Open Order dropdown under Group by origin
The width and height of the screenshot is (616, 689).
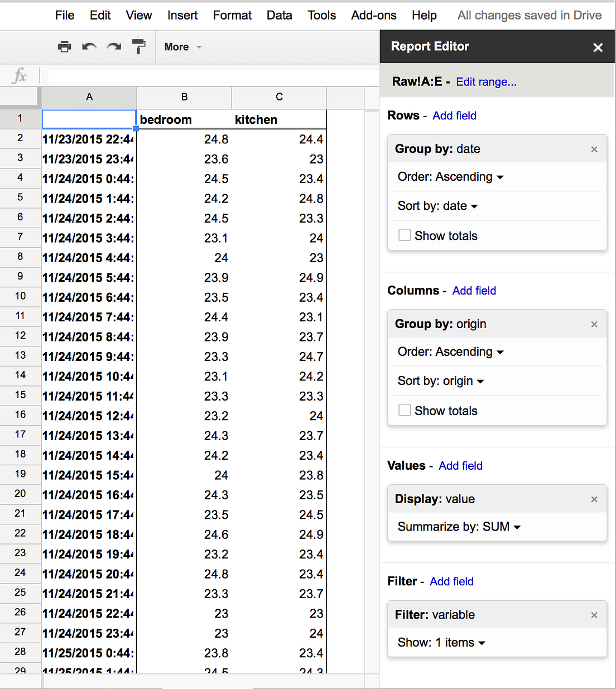(451, 352)
